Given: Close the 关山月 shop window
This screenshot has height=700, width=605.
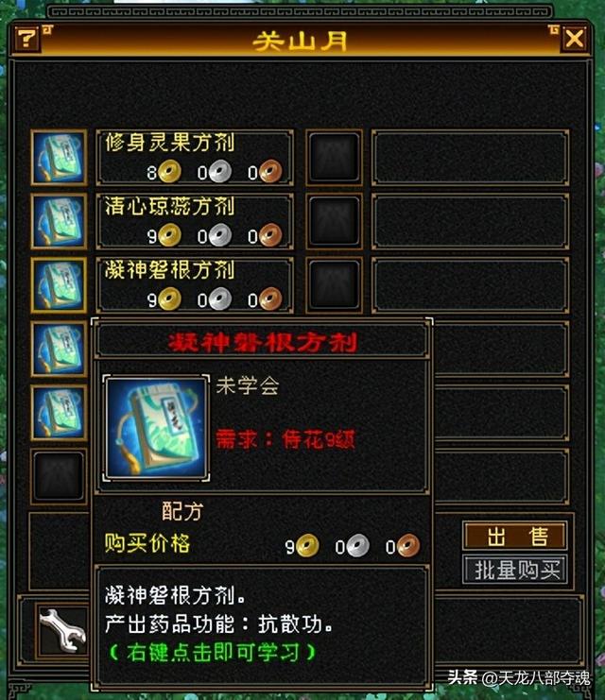Looking at the screenshot, I should [574, 40].
